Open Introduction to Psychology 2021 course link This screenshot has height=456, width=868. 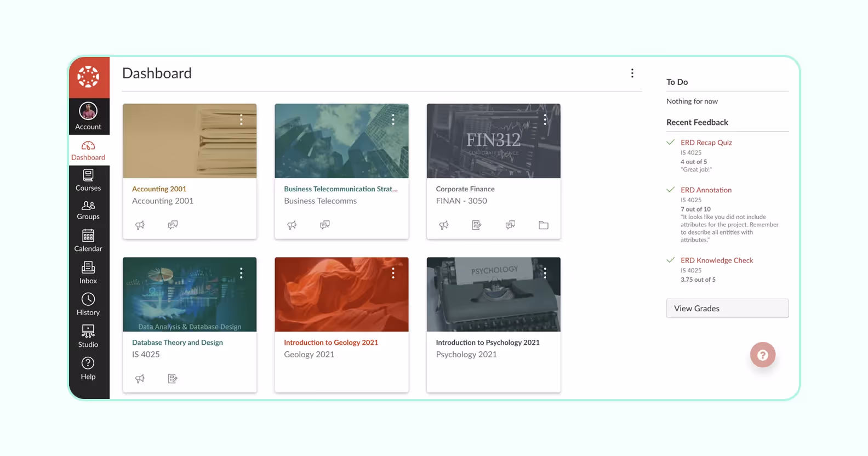[x=488, y=342]
